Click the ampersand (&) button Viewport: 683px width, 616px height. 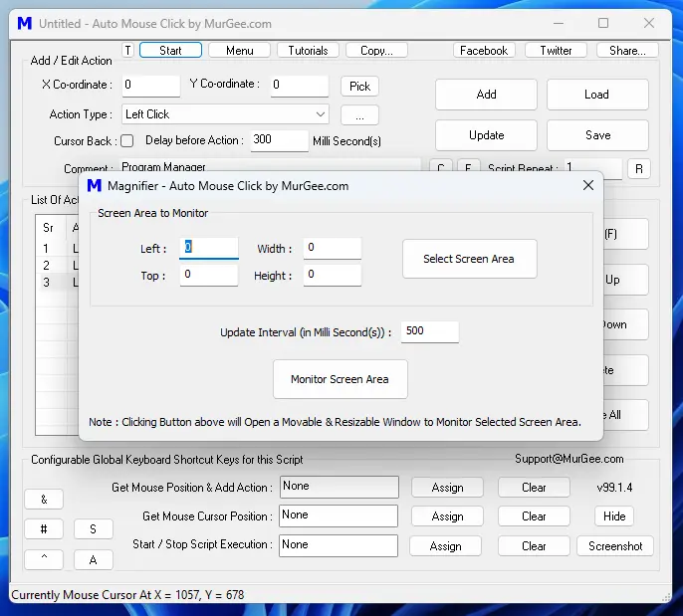44,500
